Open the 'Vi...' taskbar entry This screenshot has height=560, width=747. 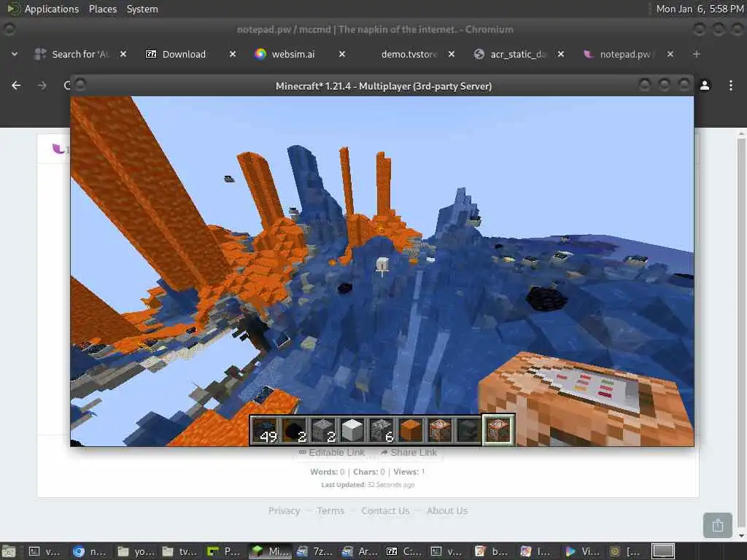point(584,551)
